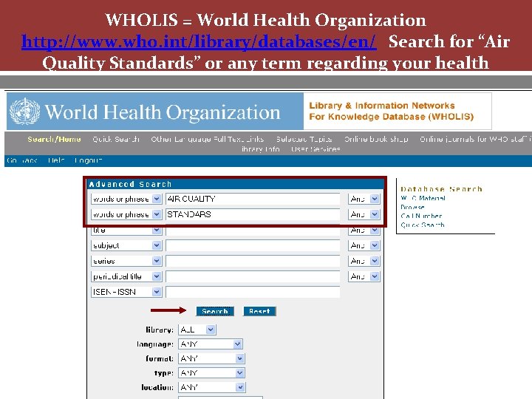Open Online journals for WHO staff
The width and height of the screenshot is (532, 399).
click(475, 139)
